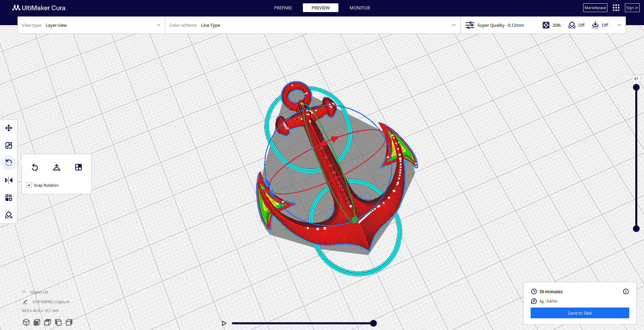644x330 pixels.
Task: Open the PREPARE stage
Action: [x=283, y=8]
